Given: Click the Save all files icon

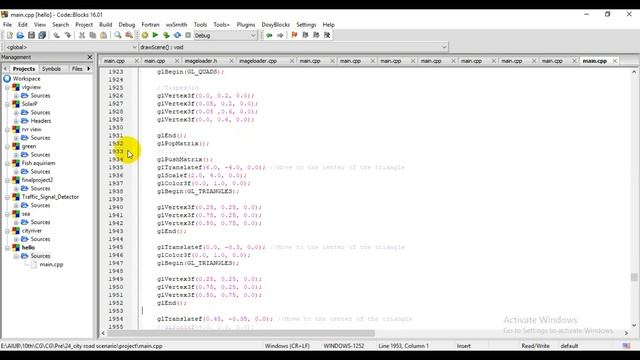Looking at the screenshot, I should [42, 36].
